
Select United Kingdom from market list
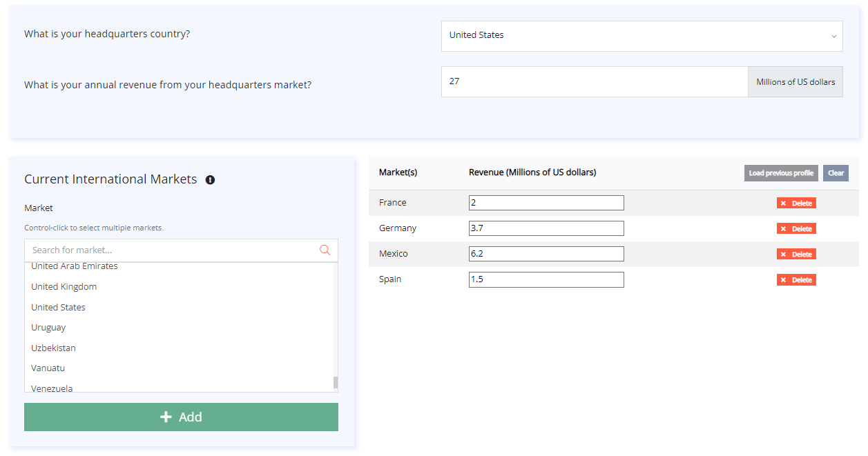64,287
